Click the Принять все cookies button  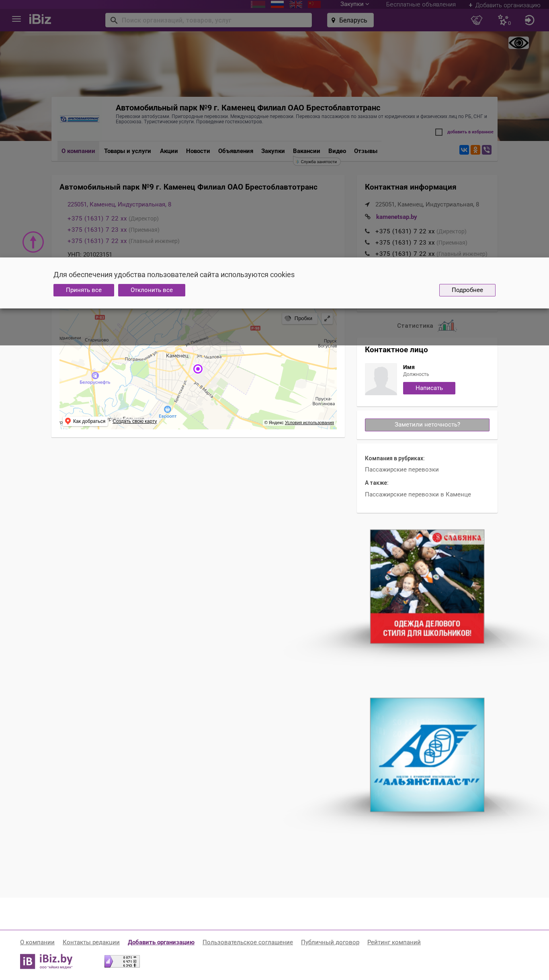coord(84,290)
